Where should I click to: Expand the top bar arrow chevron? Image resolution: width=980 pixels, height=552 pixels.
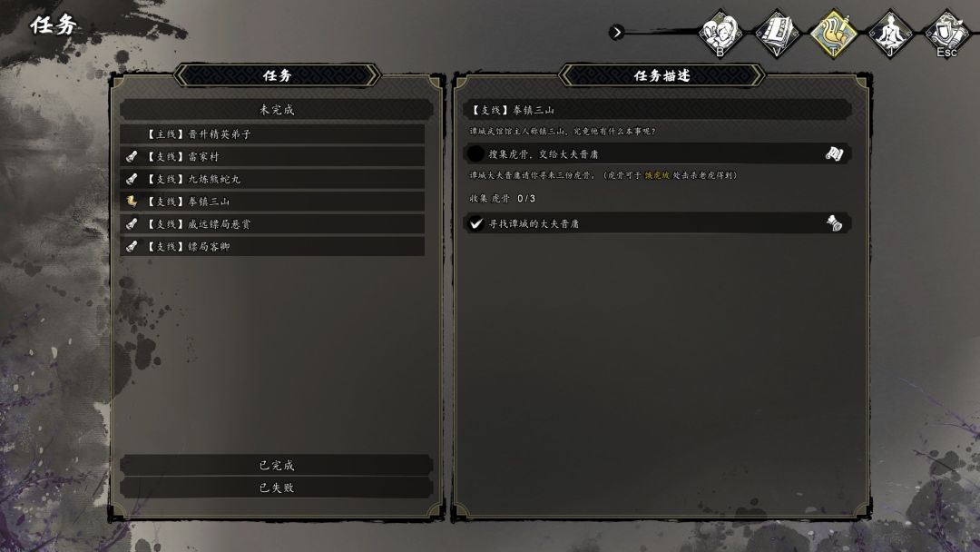pyautogui.click(x=616, y=32)
